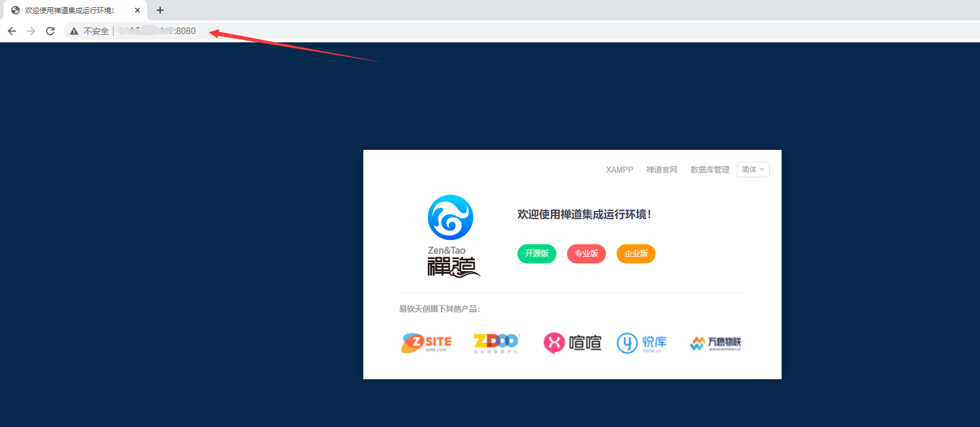
Task: Click the browser forward arrow
Action: 31,31
